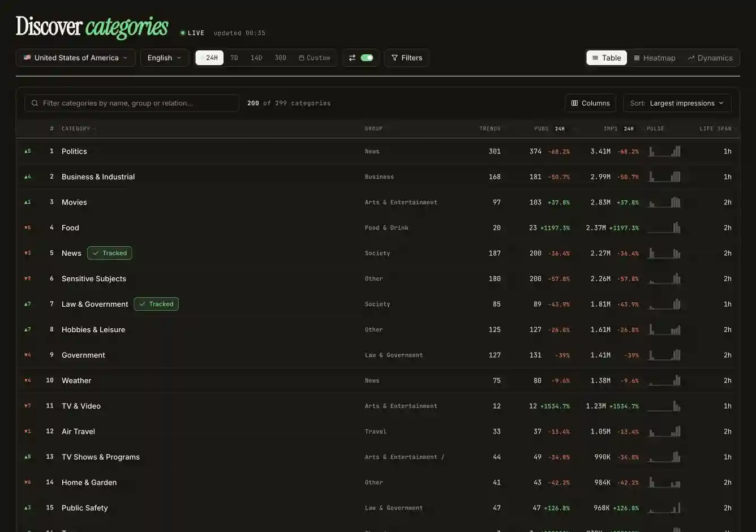Open the Government category row
Viewport: 756px width, 532px height.
(377, 355)
